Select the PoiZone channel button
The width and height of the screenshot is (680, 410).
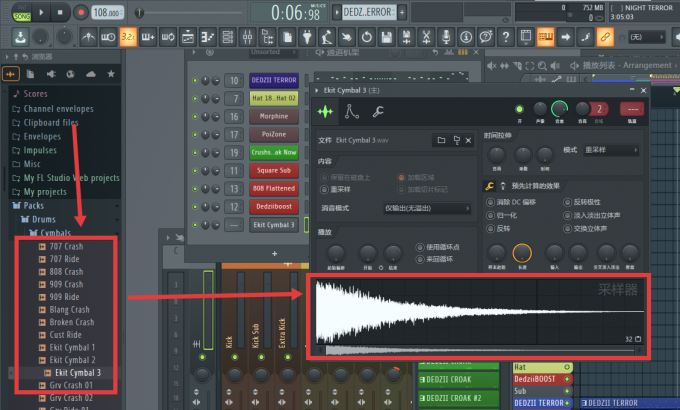(x=274, y=134)
